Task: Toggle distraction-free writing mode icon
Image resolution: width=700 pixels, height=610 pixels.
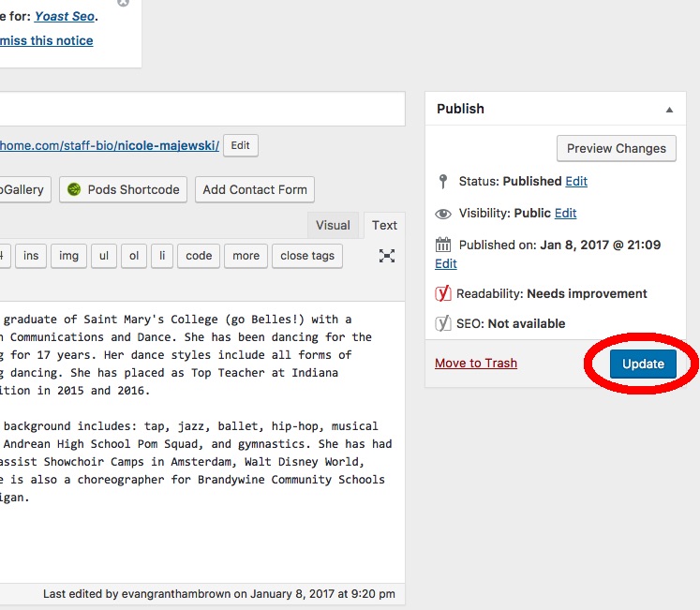Action: click(387, 256)
